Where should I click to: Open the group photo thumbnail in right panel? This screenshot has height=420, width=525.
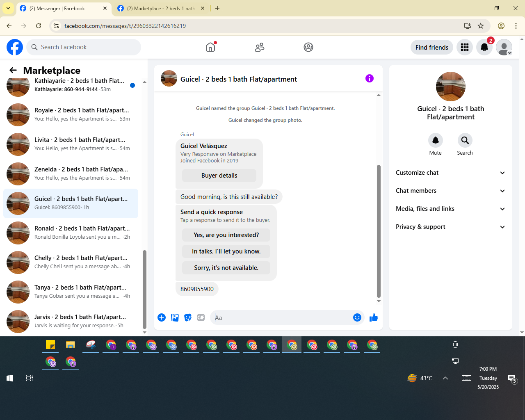coord(451,87)
